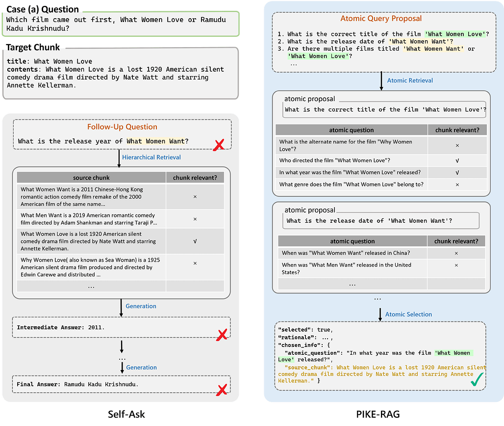Click the × for the 'What genre does the film' row
504x426 pixels.
pos(457,185)
